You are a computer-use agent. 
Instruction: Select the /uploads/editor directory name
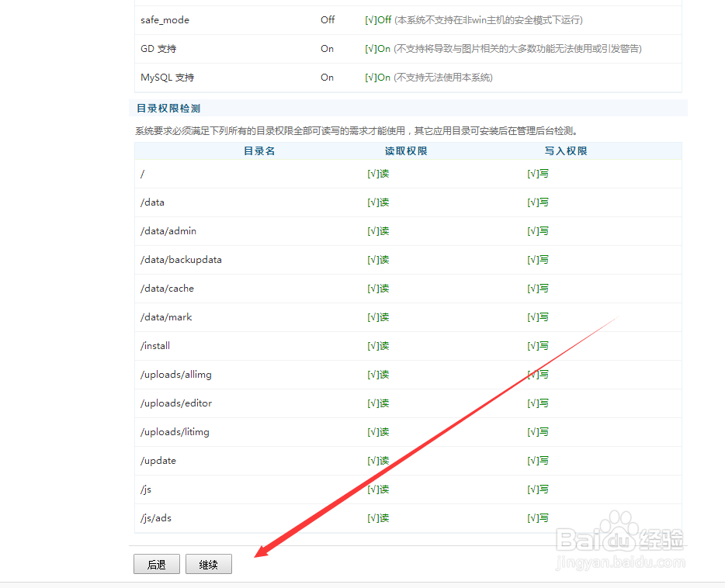point(176,403)
